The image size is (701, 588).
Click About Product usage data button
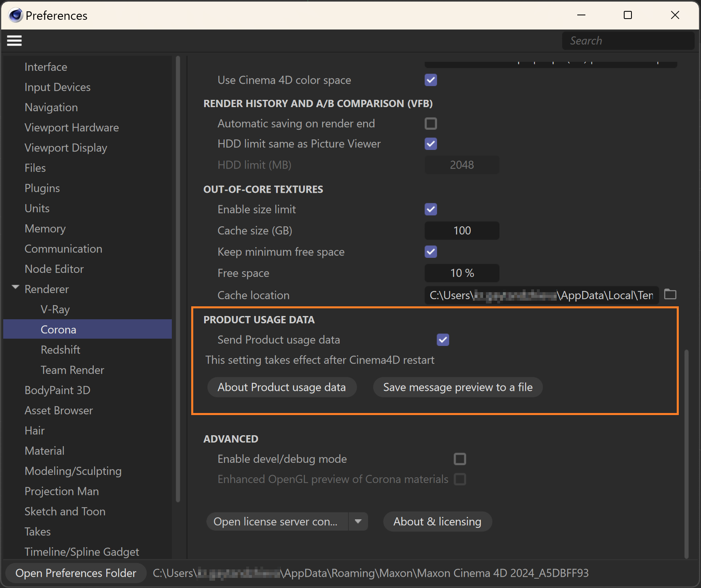pyautogui.click(x=282, y=387)
